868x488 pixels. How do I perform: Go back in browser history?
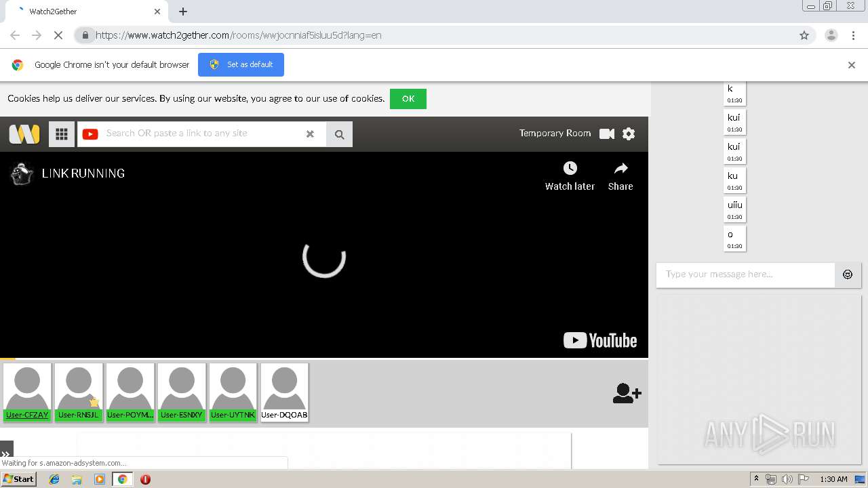pyautogui.click(x=15, y=35)
